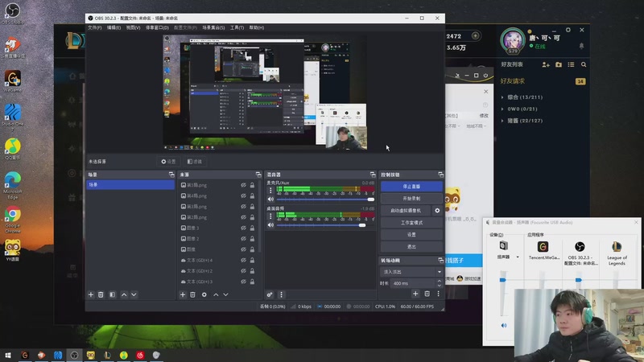Open friend search magnifier in the League client

584,64
